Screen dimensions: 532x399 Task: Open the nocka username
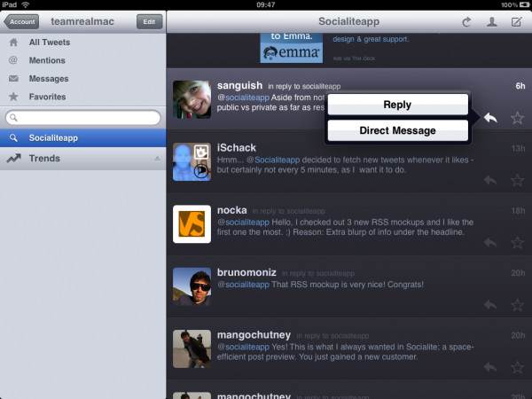(231, 210)
